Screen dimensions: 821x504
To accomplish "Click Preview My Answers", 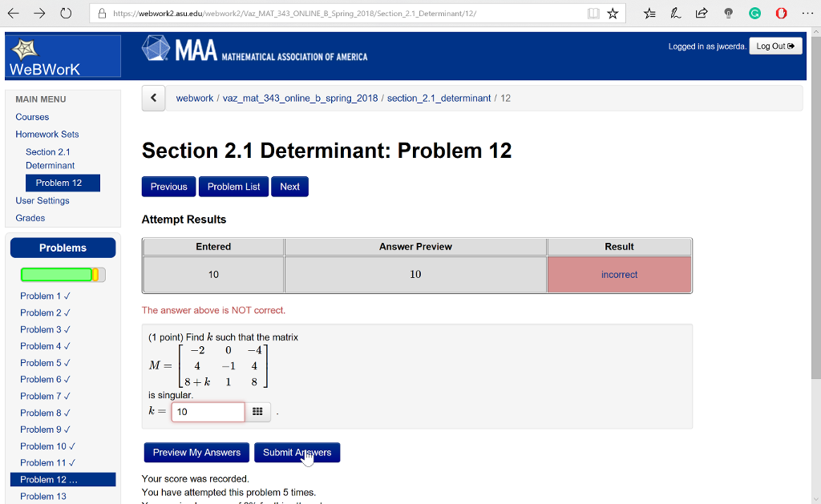I will pos(196,452).
